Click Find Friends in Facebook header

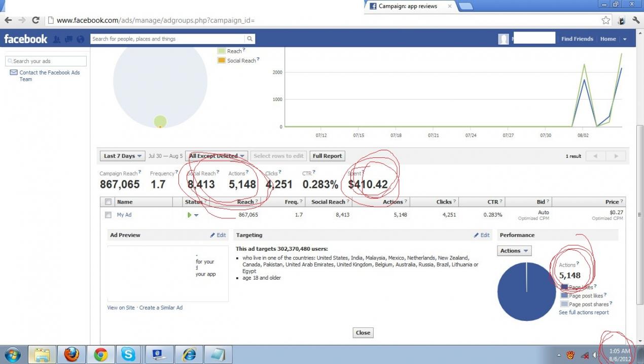[x=577, y=39]
